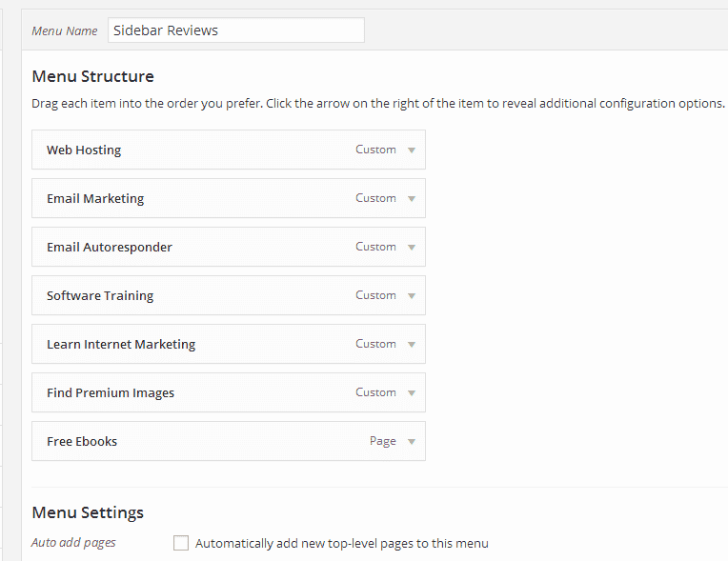The width and height of the screenshot is (728, 561).
Task: Click the Free Ebooks menu item title
Action: point(82,442)
